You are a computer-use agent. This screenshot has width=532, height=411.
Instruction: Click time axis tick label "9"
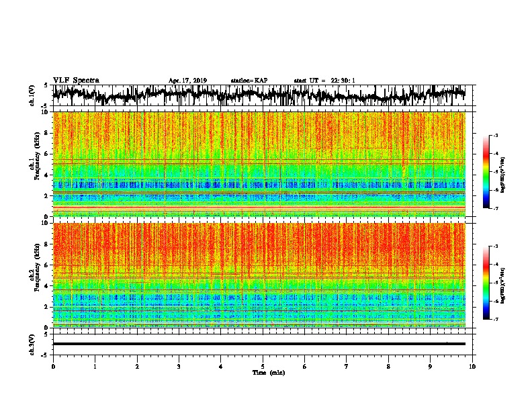430,367
